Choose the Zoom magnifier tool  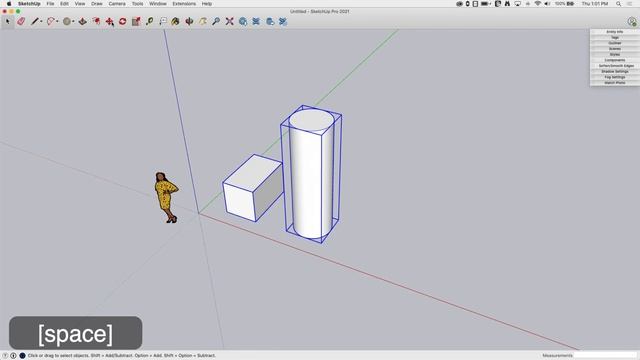[216, 21]
